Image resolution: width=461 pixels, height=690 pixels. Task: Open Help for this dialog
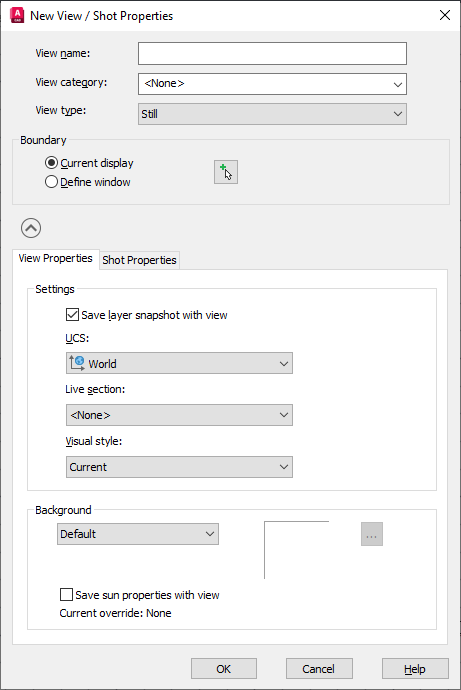tap(415, 669)
